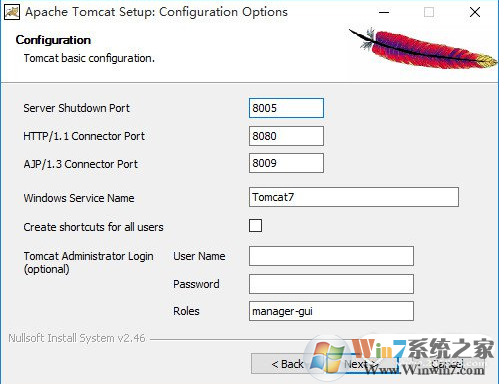Select the HTTP/1.1 Connector Port field
Viewport: 501px width, 384px height.
pos(286,136)
